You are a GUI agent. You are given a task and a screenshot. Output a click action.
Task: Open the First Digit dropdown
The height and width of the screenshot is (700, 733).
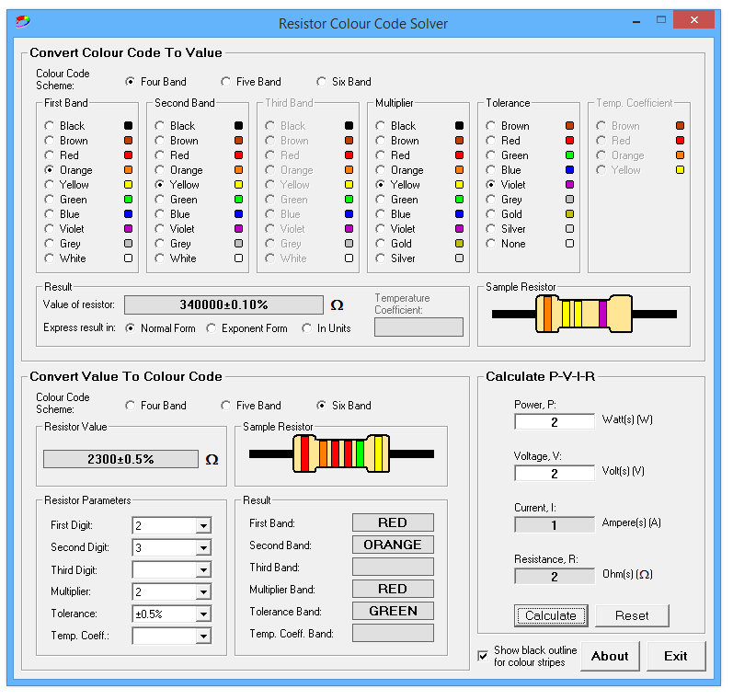point(203,525)
